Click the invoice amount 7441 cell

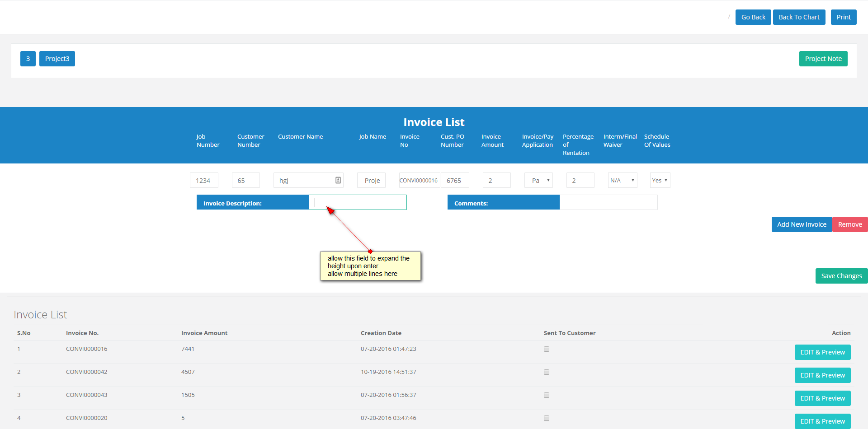pos(188,349)
